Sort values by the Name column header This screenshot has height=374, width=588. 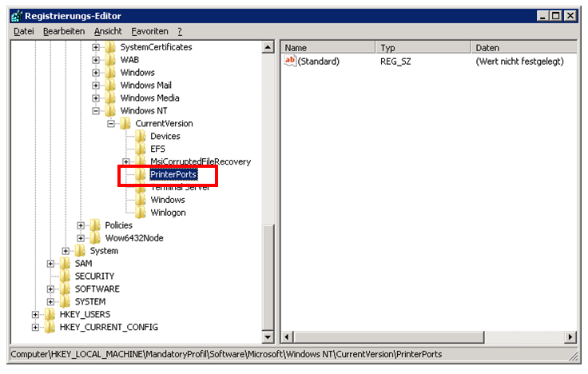[x=328, y=48]
